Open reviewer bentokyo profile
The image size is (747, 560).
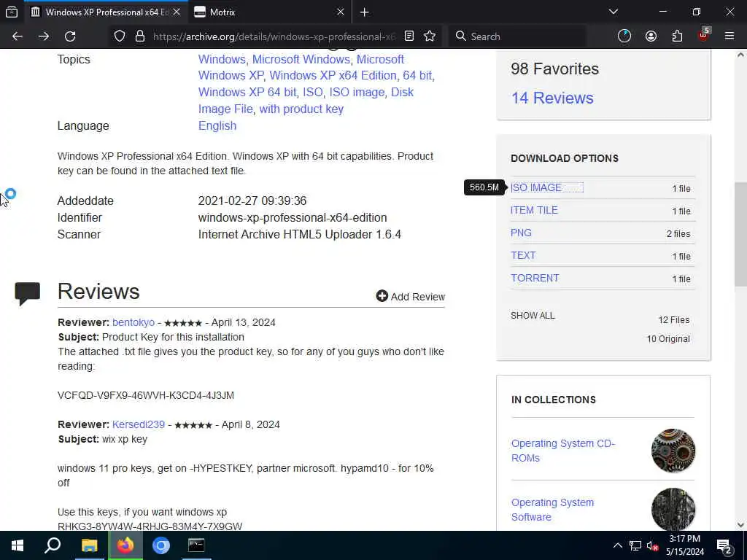(133, 322)
